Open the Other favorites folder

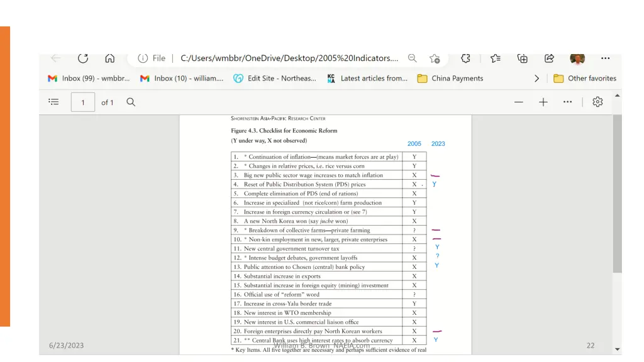point(585,79)
